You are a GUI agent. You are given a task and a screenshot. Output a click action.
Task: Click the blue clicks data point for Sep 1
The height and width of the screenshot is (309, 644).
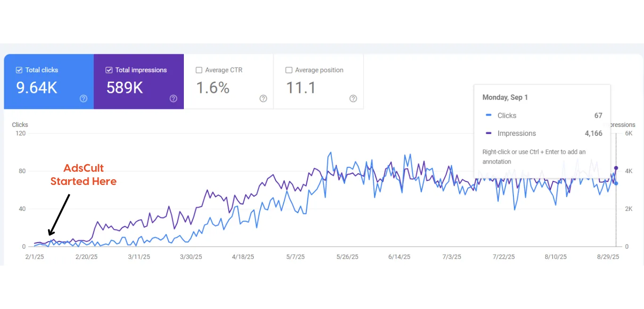click(x=616, y=184)
